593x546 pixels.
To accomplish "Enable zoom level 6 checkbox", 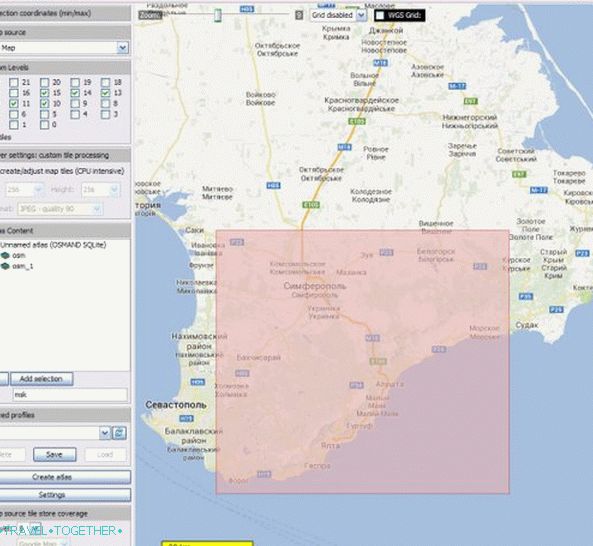I will [14, 114].
